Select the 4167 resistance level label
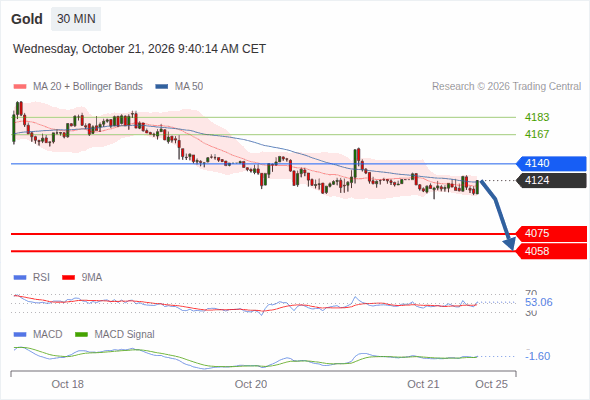The image size is (590, 400). point(537,134)
